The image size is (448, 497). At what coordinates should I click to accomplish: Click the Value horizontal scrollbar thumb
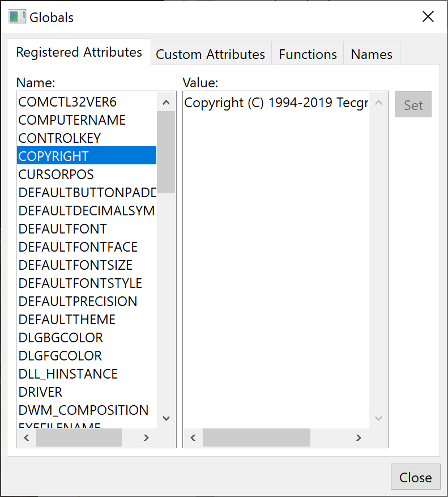click(256, 437)
